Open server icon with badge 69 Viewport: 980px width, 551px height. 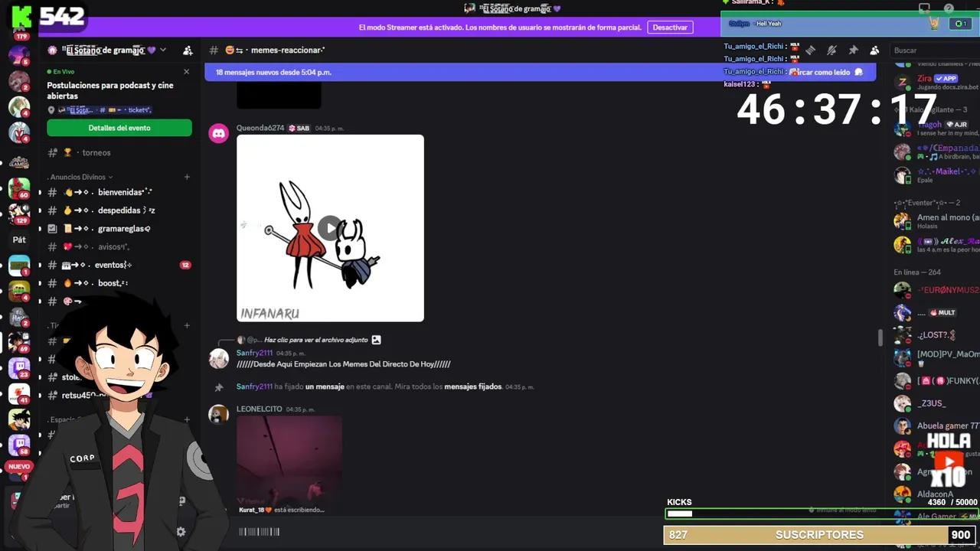(x=19, y=342)
